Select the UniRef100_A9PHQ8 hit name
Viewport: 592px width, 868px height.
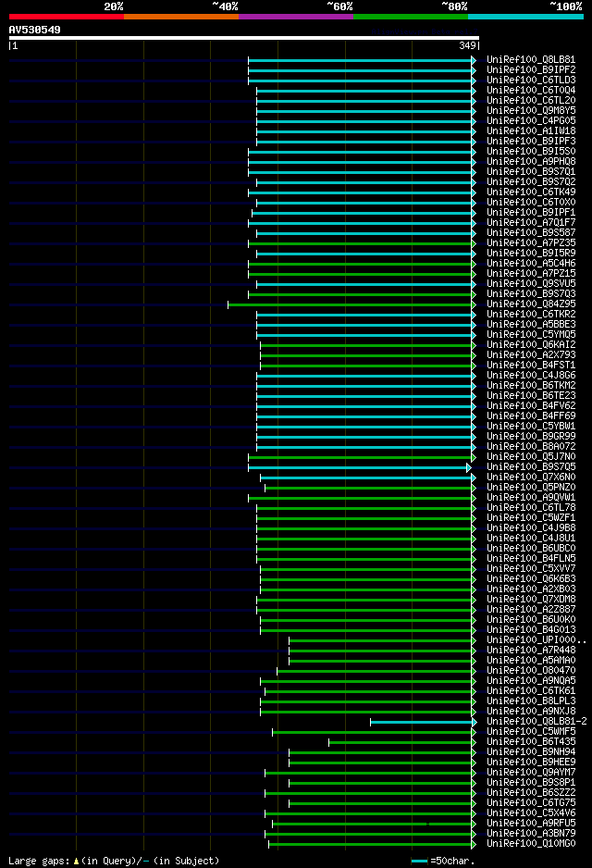(531, 161)
